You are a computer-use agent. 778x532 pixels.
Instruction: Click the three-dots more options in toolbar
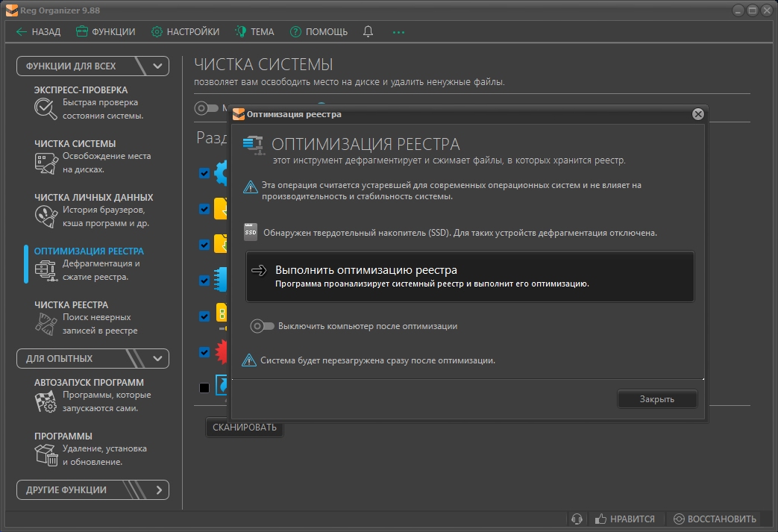click(398, 32)
